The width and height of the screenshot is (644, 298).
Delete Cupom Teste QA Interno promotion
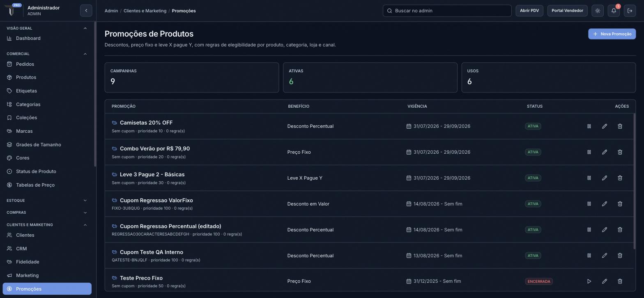pyautogui.click(x=620, y=256)
